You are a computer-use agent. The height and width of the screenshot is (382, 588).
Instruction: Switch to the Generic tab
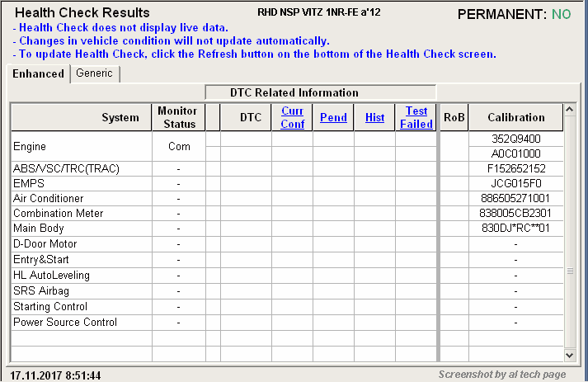(94, 73)
